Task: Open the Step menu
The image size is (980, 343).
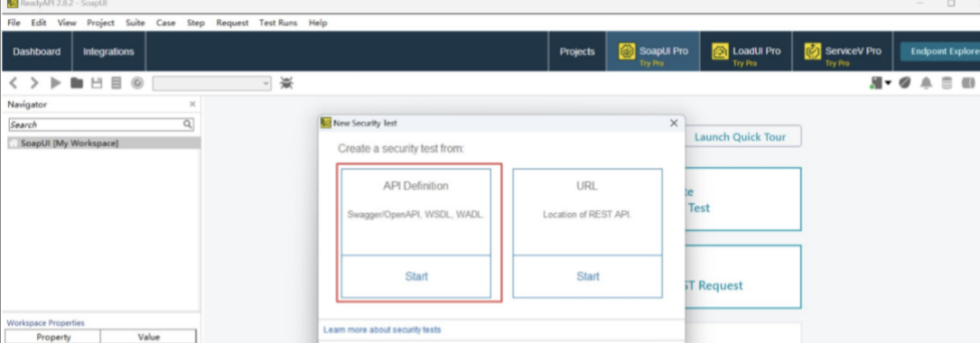Action: 196,23
